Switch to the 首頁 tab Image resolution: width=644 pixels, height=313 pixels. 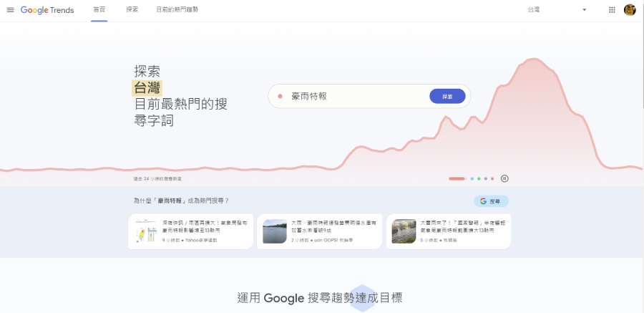pos(99,10)
